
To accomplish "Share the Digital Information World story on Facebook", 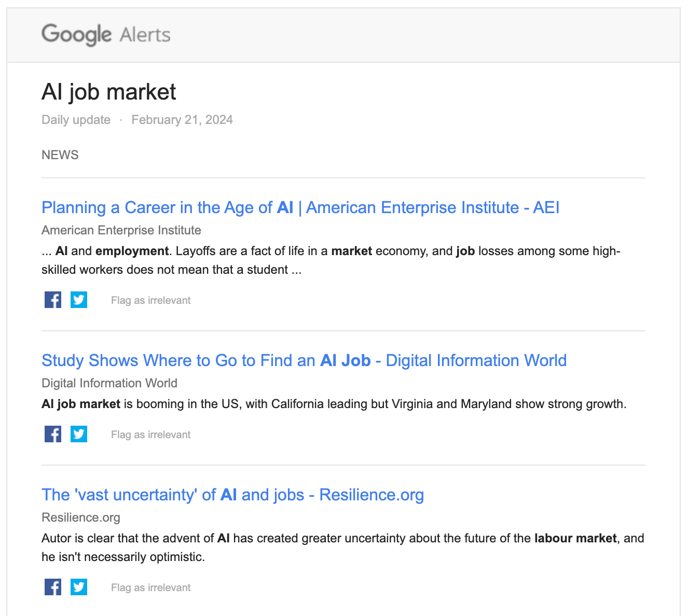I will (52, 434).
